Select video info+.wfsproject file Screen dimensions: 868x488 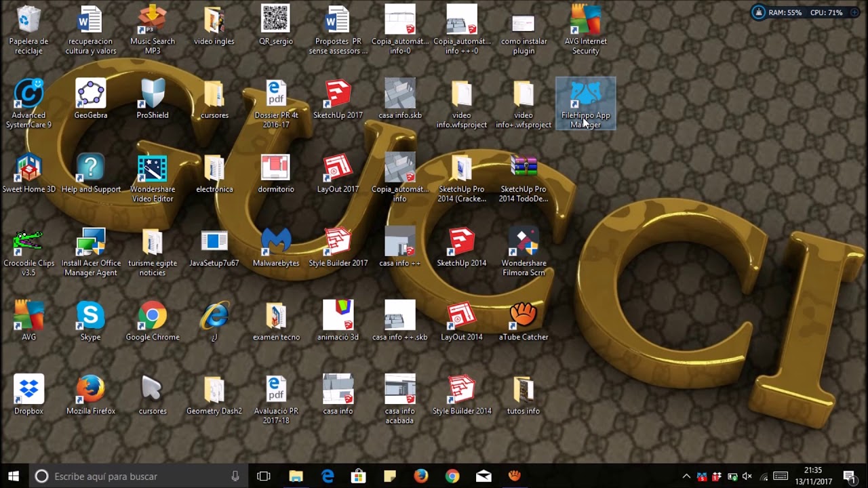pyautogui.click(x=524, y=104)
